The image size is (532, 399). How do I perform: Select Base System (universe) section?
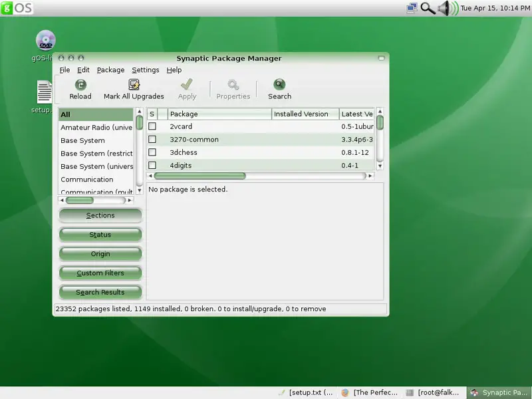click(96, 166)
